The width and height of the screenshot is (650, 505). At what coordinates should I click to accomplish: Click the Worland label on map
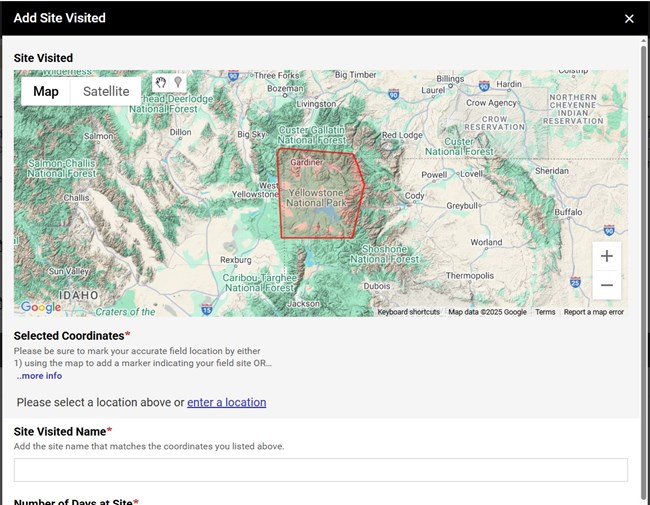point(486,242)
